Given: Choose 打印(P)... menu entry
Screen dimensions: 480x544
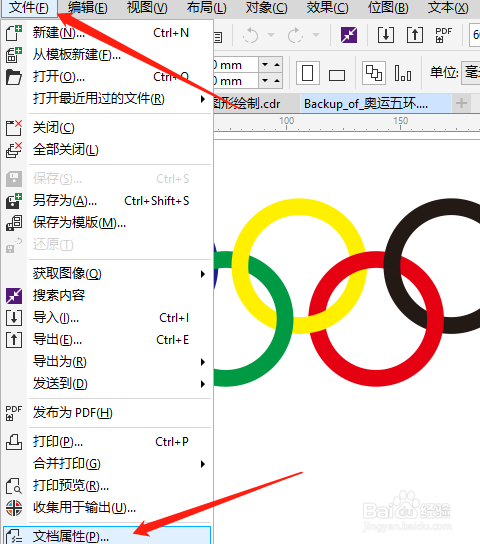Looking at the screenshot, I should pos(108,442).
